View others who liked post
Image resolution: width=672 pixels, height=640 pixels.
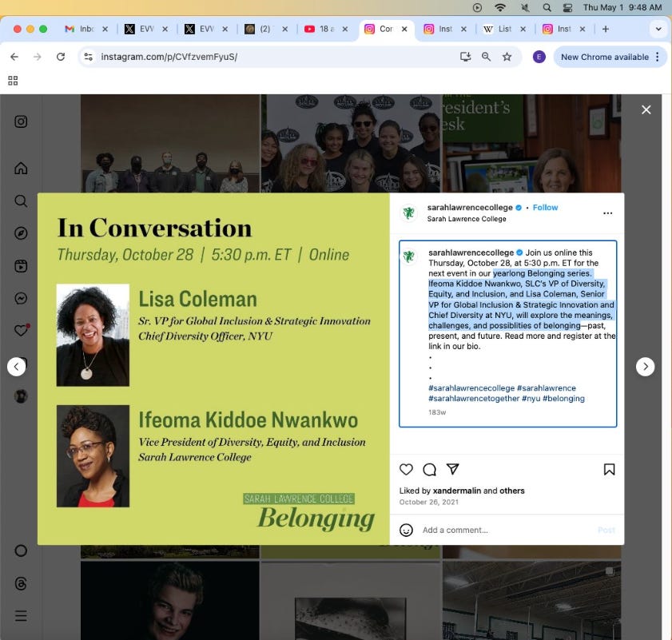click(512, 491)
